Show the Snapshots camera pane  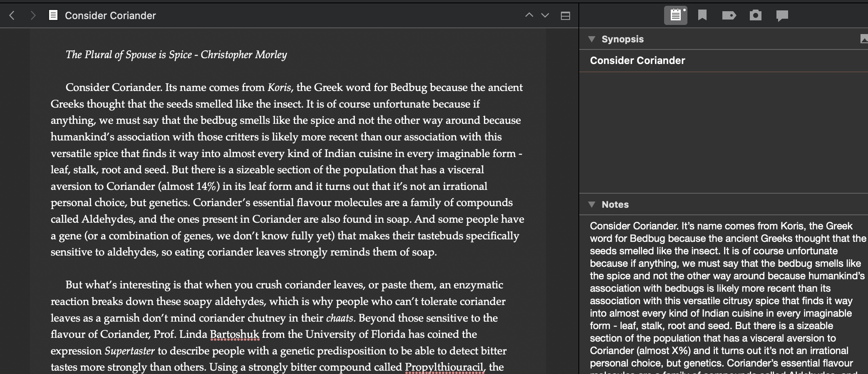point(755,16)
